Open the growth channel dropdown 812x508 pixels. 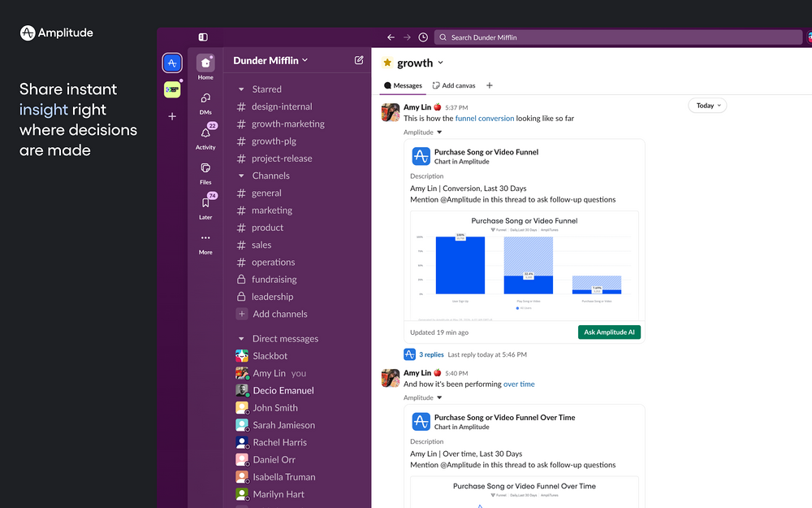(x=440, y=63)
